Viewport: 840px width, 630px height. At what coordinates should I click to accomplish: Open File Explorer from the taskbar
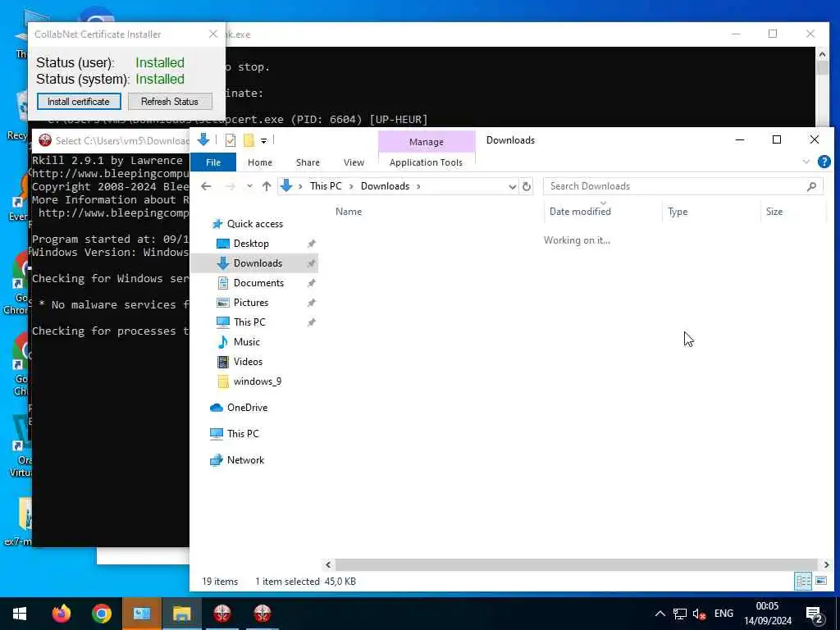182,614
